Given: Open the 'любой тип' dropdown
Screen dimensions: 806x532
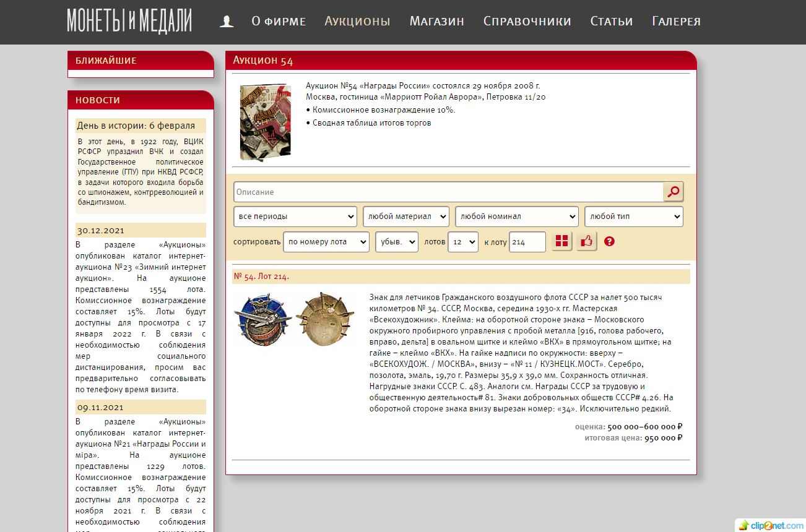Looking at the screenshot, I should [x=633, y=217].
